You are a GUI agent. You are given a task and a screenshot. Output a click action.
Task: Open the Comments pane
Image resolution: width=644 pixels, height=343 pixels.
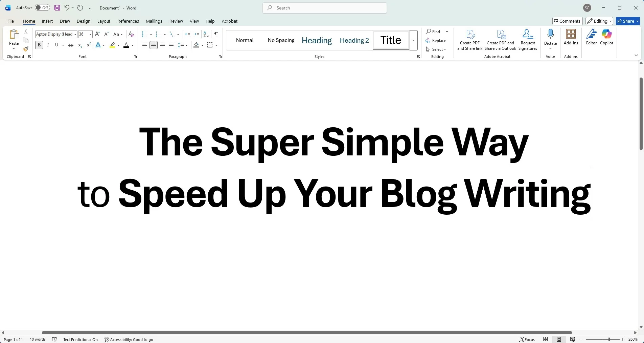[x=567, y=21]
